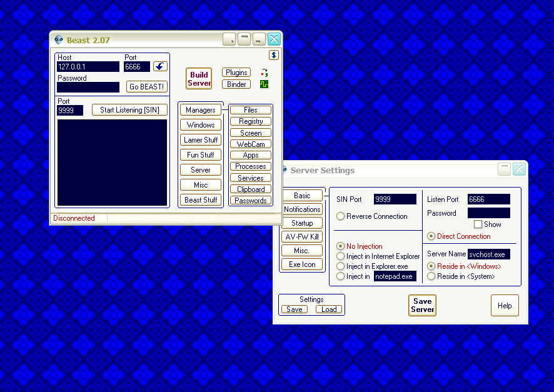Click the blue curved arrow button beside Port 6666
The height and width of the screenshot is (392, 554).
(x=160, y=66)
